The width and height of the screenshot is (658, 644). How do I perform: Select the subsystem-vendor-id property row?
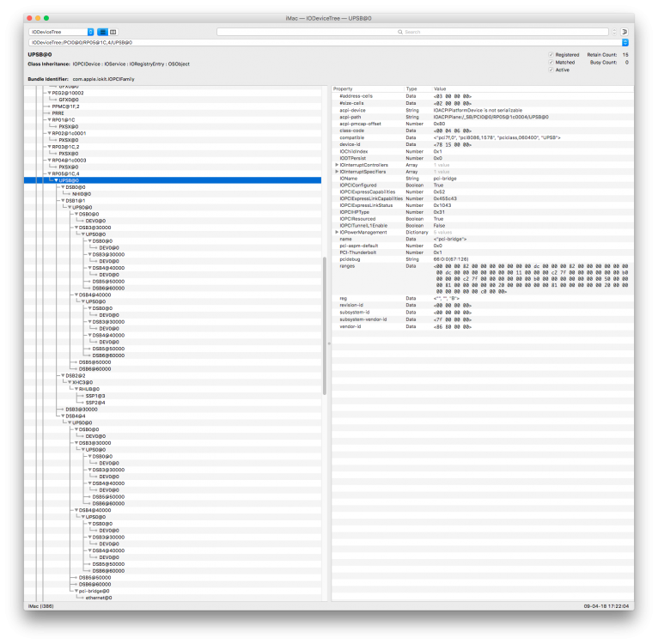click(x=483, y=319)
